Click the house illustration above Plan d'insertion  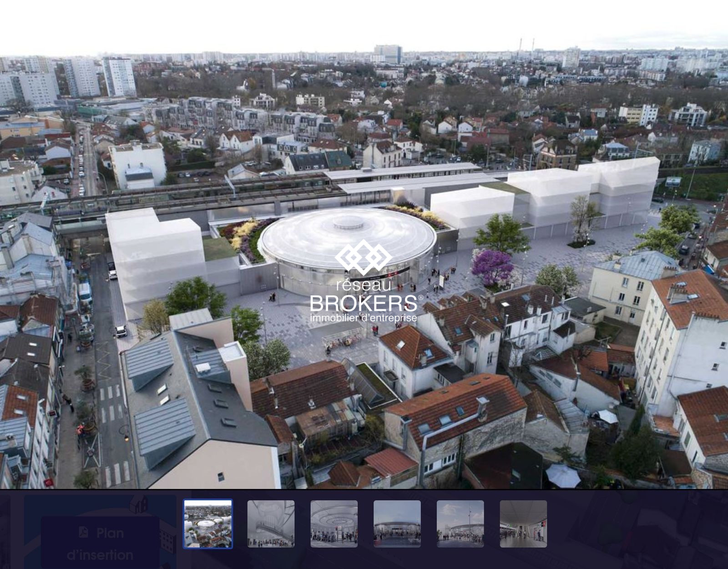click(138, 505)
